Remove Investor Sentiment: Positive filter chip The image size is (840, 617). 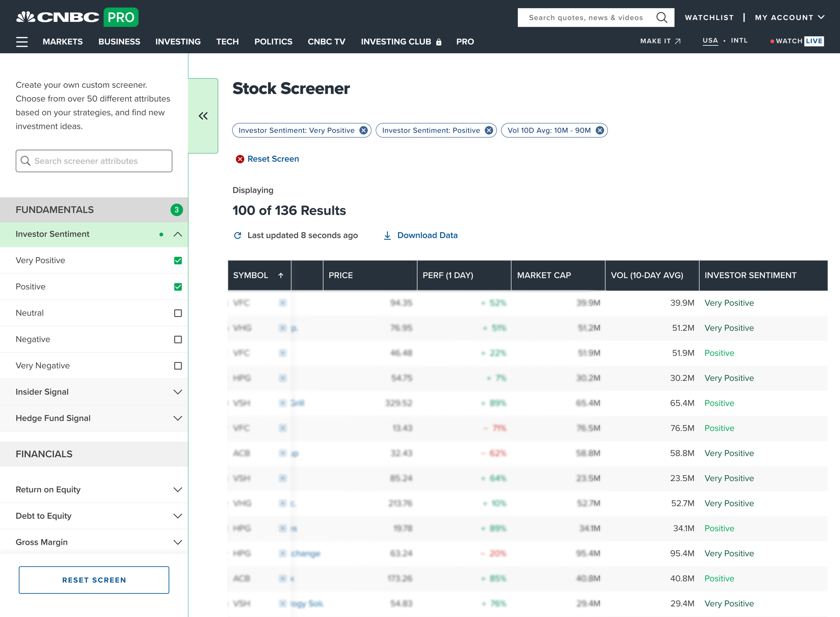pos(489,130)
